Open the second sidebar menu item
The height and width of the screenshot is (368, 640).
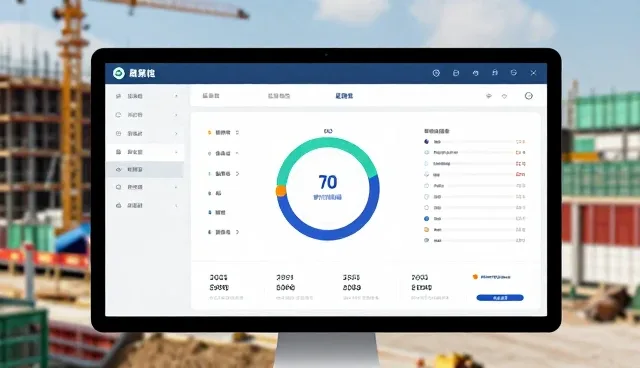click(145, 115)
